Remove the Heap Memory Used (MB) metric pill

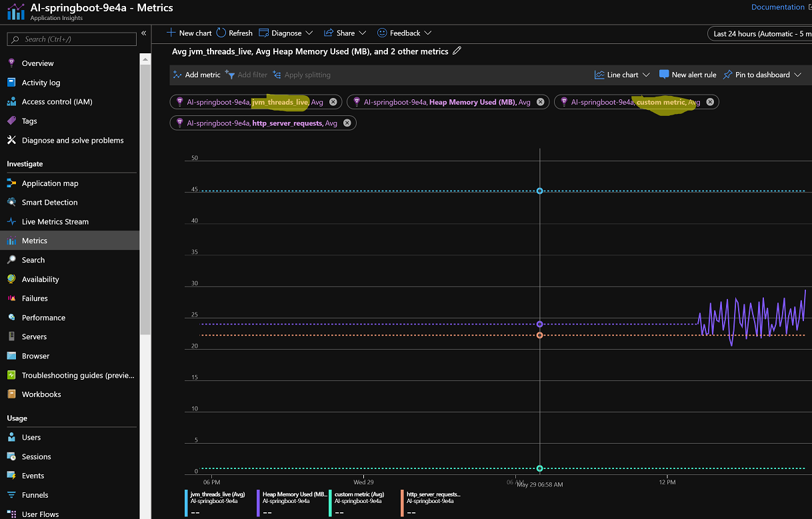[540, 102]
